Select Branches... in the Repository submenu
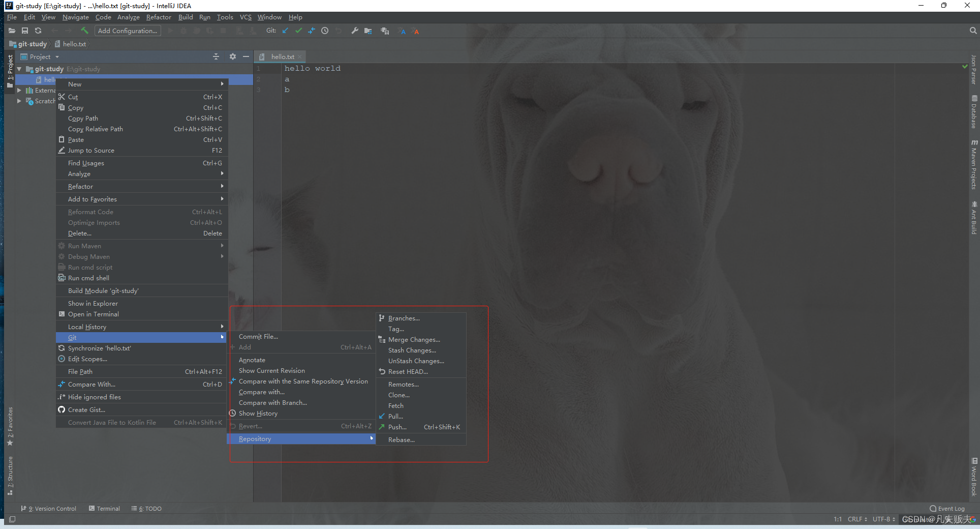 click(421, 318)
